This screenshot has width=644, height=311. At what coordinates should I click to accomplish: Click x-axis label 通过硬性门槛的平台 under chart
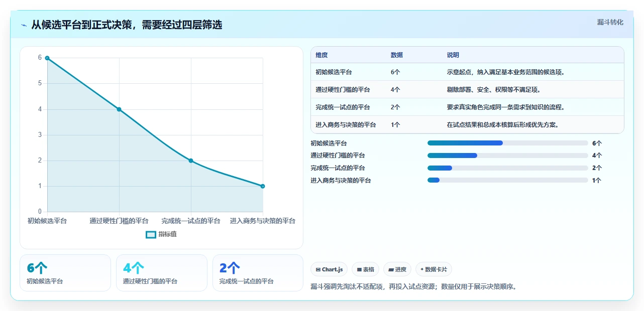point(119,221)
